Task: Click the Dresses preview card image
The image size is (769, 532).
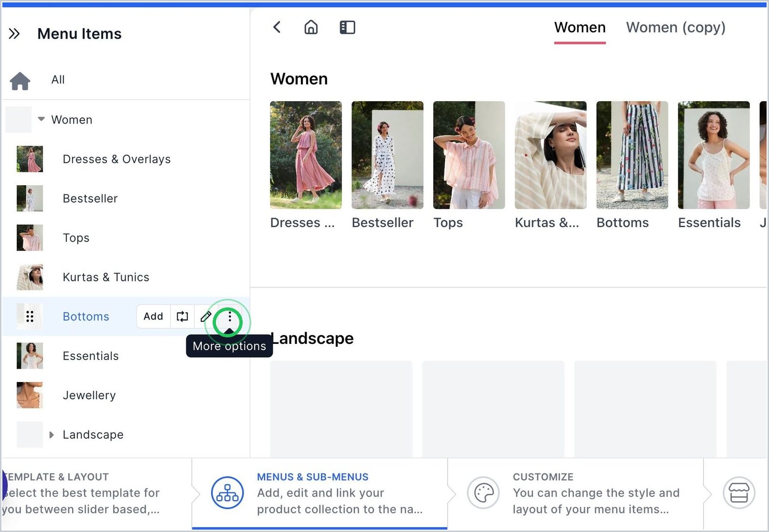Action: point(306,155)
